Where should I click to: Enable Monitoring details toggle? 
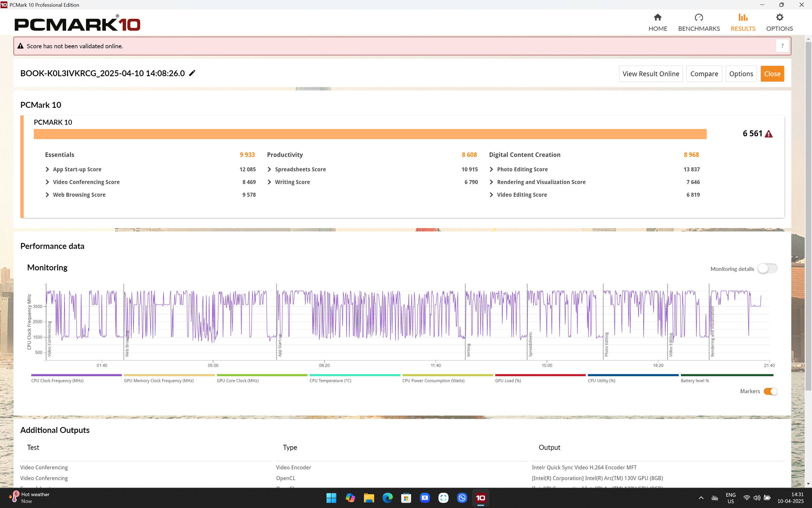767,268
